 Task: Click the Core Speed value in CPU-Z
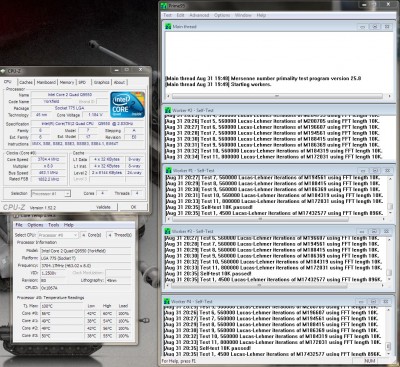coord(48,159)
